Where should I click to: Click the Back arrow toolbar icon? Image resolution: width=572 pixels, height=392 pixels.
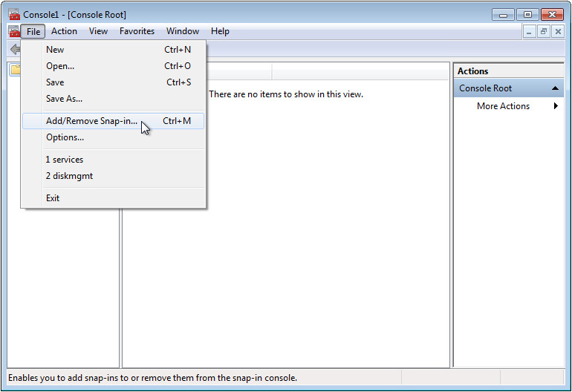coord(15,49)
